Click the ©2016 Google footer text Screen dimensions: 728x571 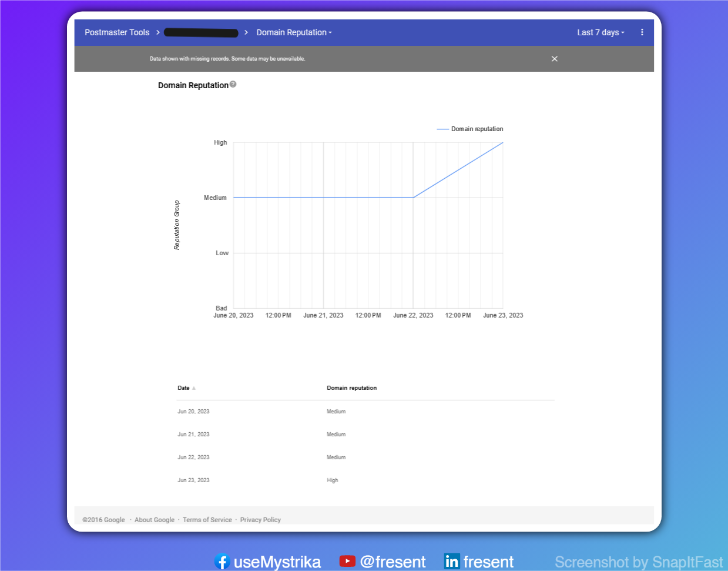103,520
